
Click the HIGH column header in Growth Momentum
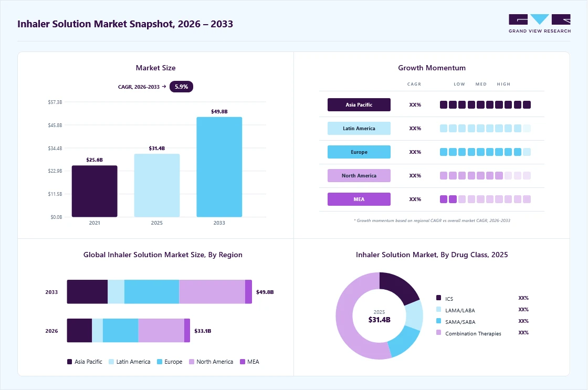pyautogui.click(x=503, y=84)
